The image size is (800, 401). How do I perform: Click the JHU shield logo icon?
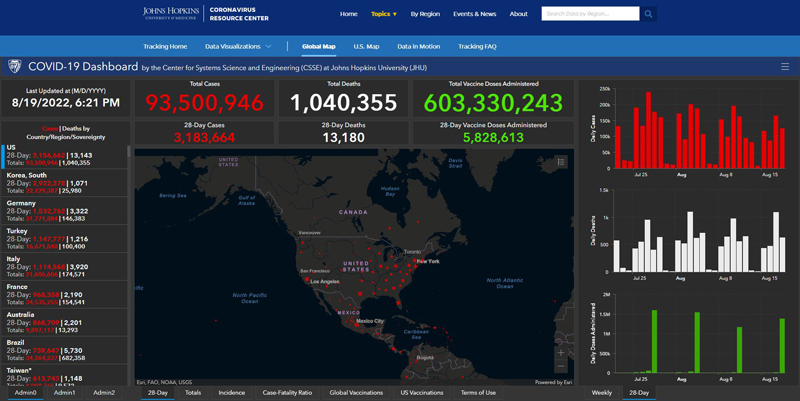click(x=14, y=66)
